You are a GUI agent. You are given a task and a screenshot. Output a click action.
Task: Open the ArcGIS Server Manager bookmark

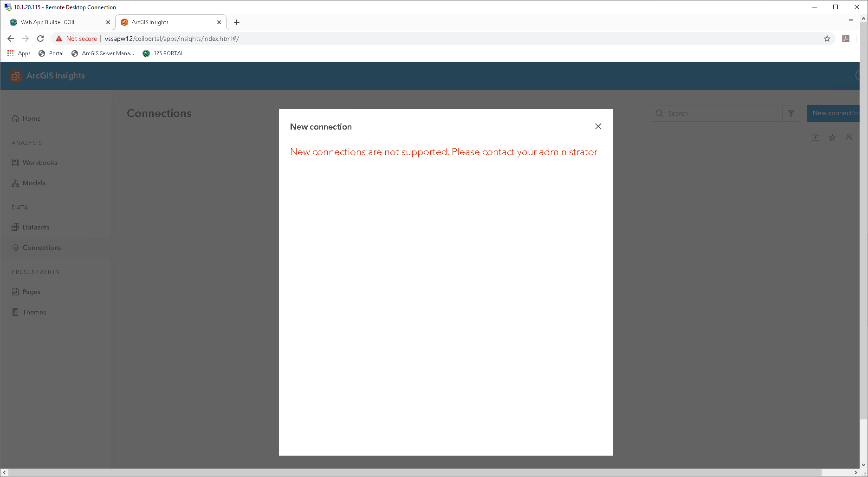(103, 53)
